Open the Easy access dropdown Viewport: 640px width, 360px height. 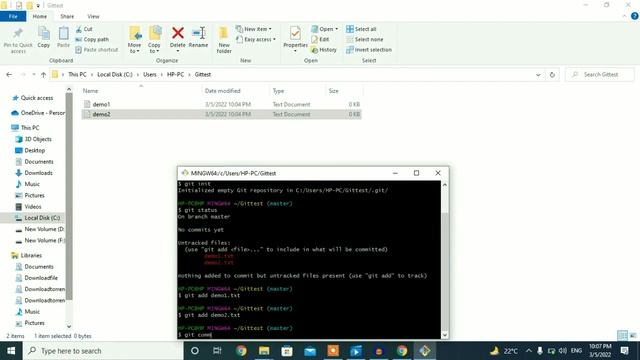(x=256, y=40)
